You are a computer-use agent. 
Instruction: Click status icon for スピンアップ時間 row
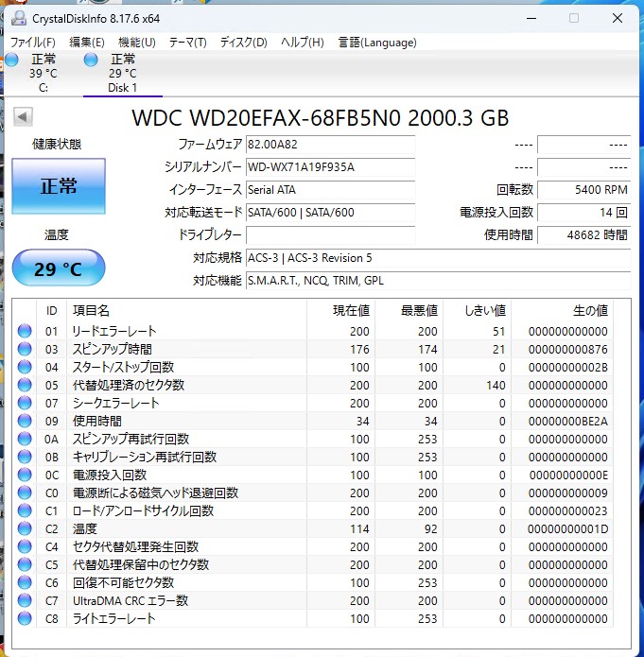pyautogui.click(x=25, y=349)
